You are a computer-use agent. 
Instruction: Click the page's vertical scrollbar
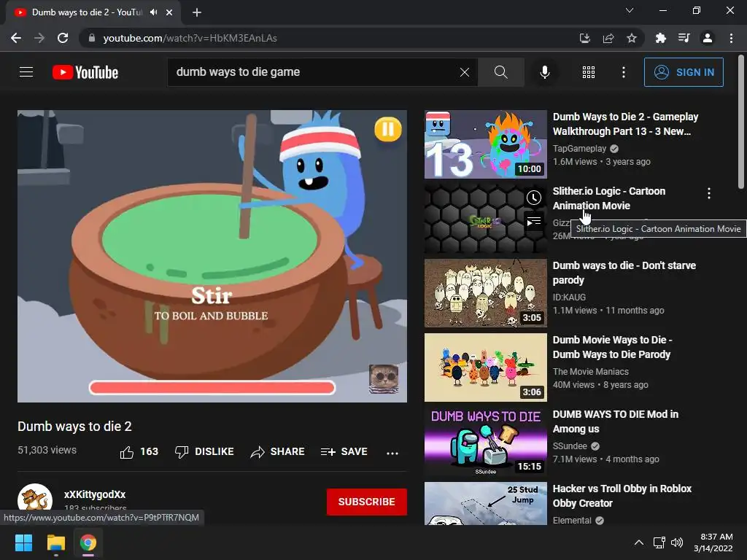pos(741,122)
